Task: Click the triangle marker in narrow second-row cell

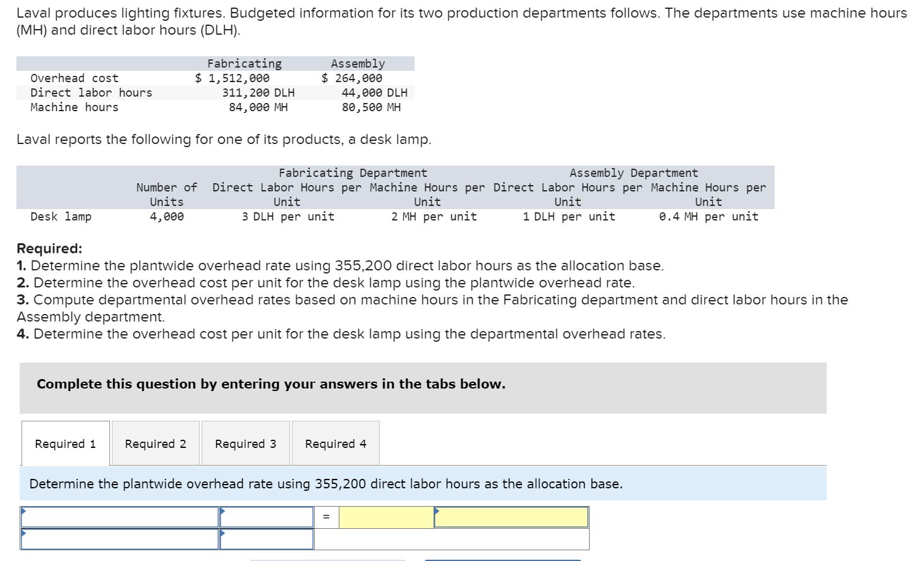Action: [223, 533]
